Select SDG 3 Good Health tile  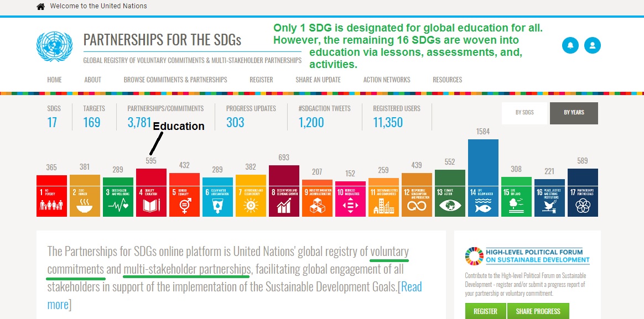118,201
